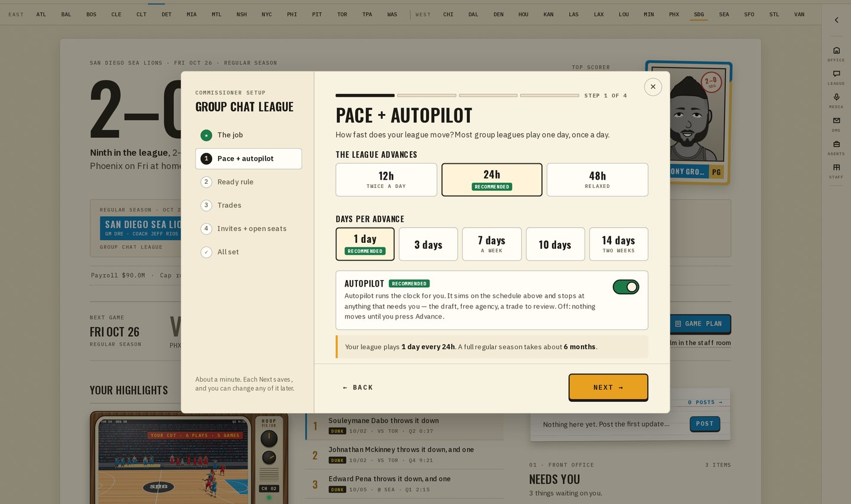Switch to NYC team tab
The width and height of the screenshot is (851, 504).
267,14
